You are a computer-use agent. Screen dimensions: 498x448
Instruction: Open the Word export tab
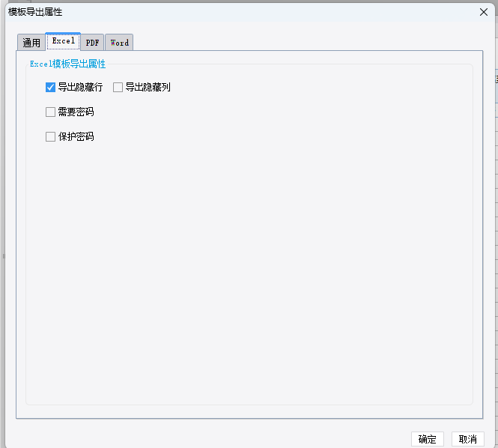pos(119,42)
